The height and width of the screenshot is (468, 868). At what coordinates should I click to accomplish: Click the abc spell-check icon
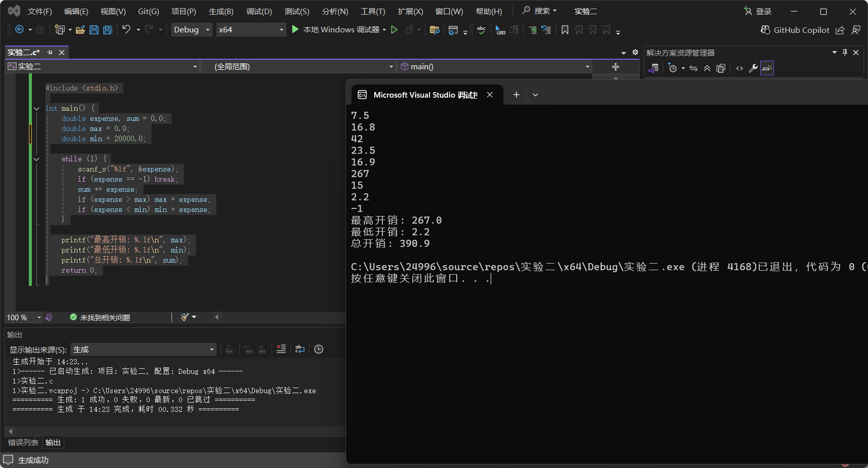click(481, 30)
